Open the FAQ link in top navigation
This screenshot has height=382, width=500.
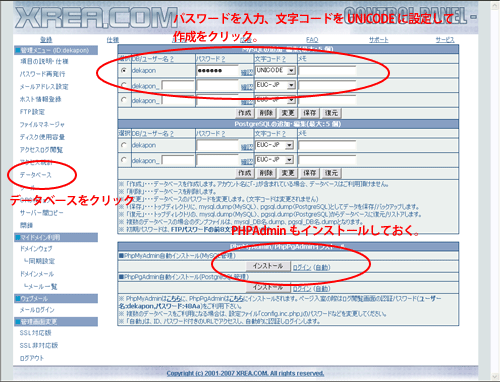point(312,40)
